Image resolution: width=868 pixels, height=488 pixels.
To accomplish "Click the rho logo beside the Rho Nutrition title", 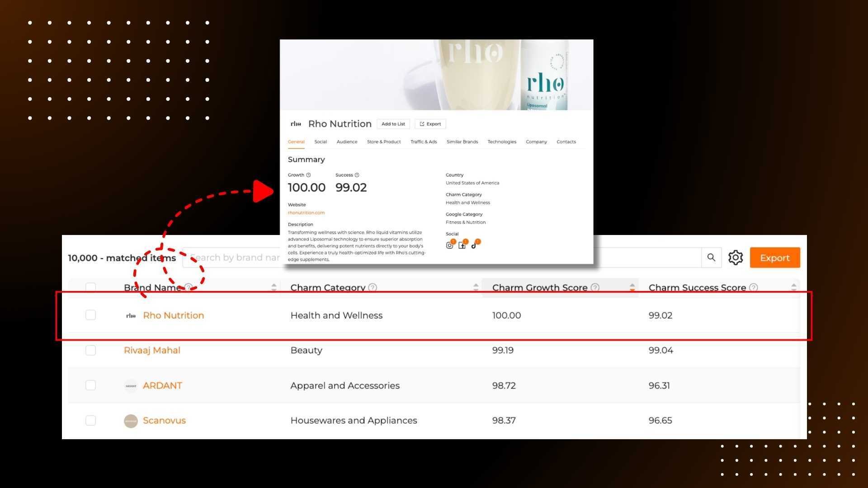I will 296,124.
